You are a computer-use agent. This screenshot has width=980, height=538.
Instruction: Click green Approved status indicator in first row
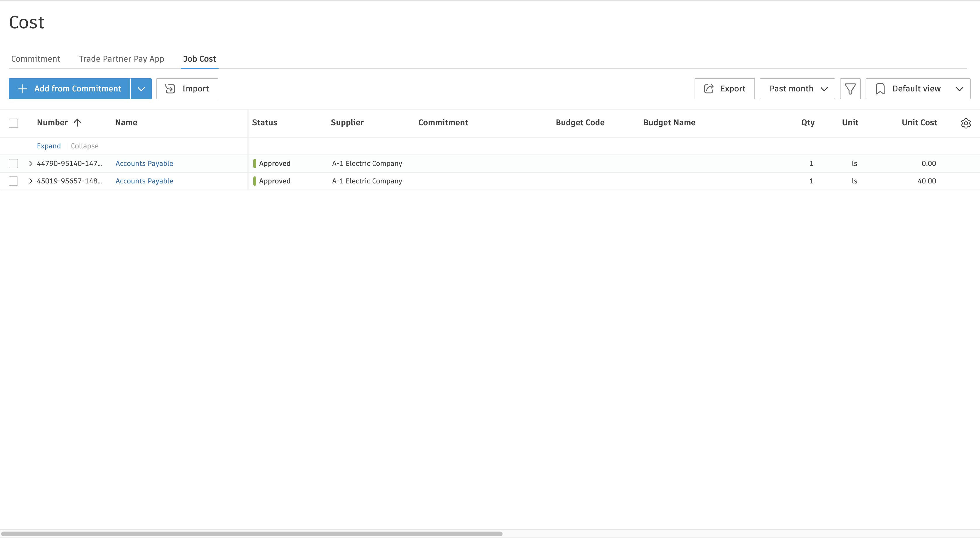[x=254, y=163]
